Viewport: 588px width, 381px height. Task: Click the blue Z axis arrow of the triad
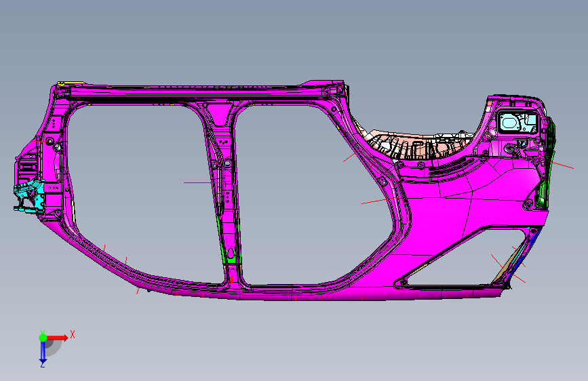coord(43,353)
